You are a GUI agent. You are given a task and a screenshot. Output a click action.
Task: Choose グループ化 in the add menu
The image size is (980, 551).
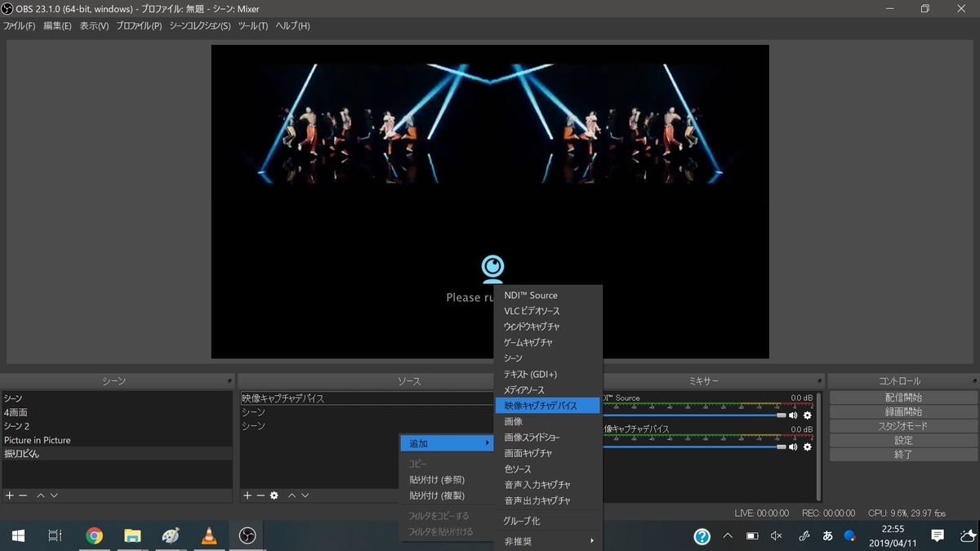click(547, 521)
